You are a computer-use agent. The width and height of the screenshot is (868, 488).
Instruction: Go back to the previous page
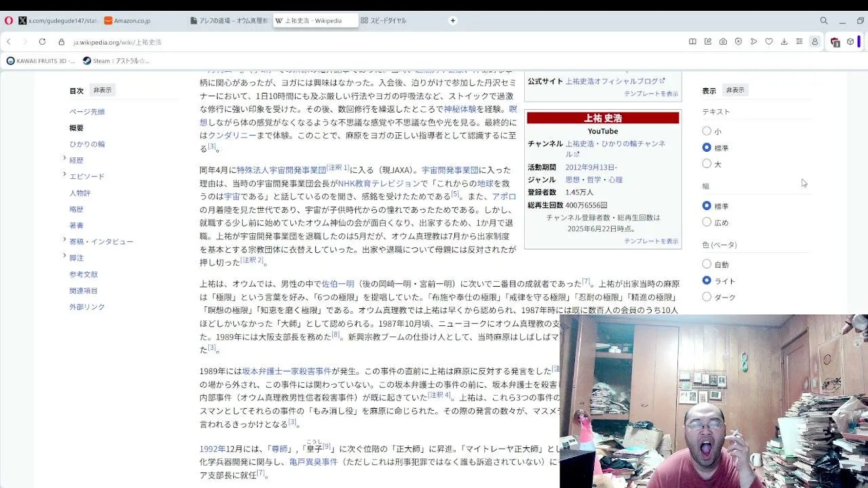coord(9,42)
